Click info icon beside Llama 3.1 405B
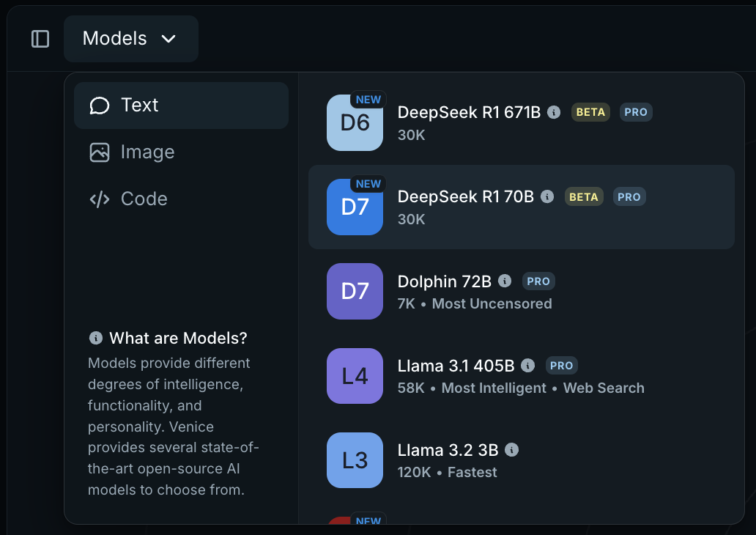Viewport: 756px width, 535px height. [x=528, y=365]
